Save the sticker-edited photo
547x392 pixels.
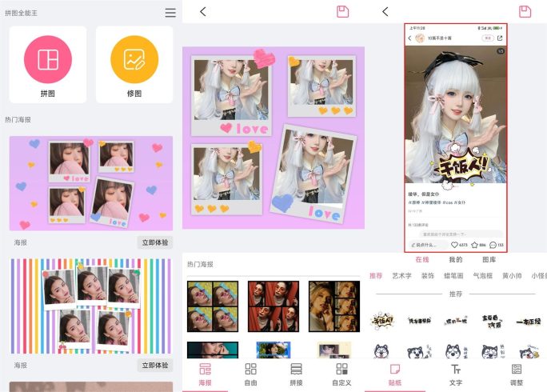525,11
